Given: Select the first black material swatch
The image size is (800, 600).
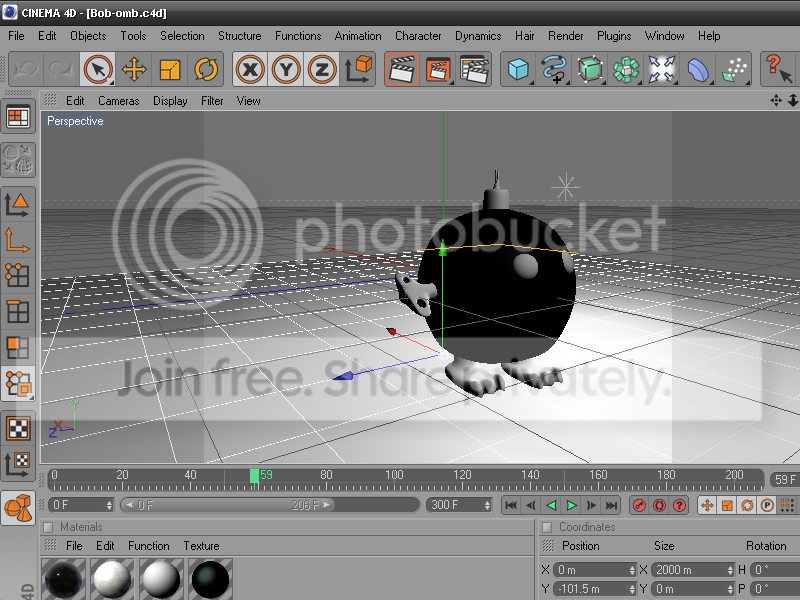Looking at the screenshot, I should (x=63, y=579).
